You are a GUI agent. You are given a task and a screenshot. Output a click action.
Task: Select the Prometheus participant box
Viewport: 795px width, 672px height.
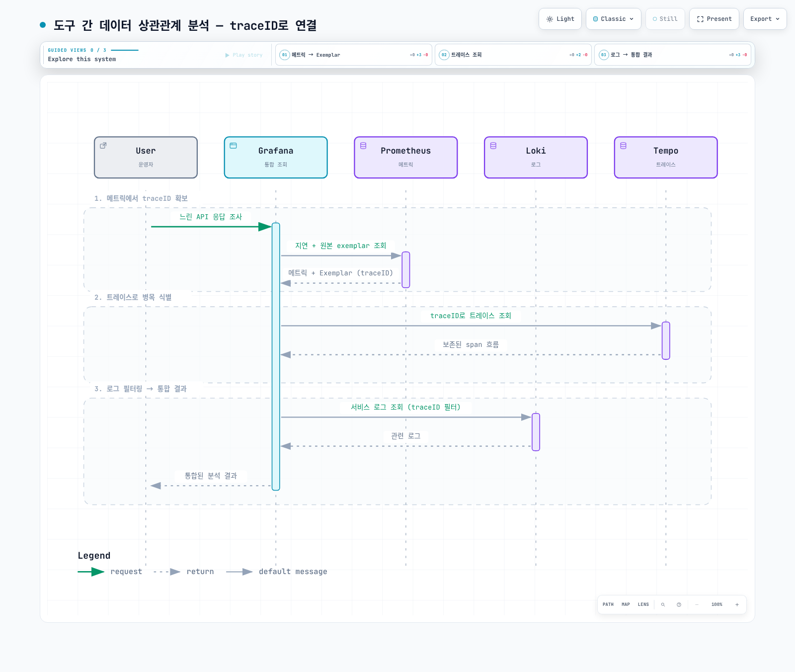click(405, 157)
